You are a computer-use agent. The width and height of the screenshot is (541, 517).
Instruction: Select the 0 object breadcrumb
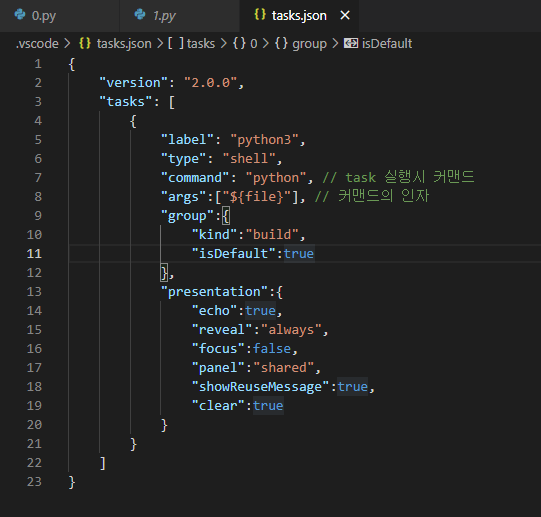coord(254,43)
